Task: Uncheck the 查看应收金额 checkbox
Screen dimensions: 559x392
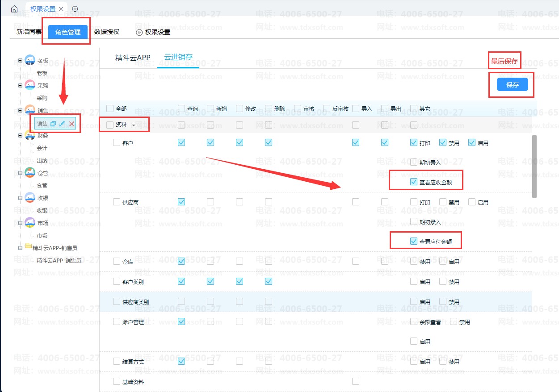Action: pos(414,182)
